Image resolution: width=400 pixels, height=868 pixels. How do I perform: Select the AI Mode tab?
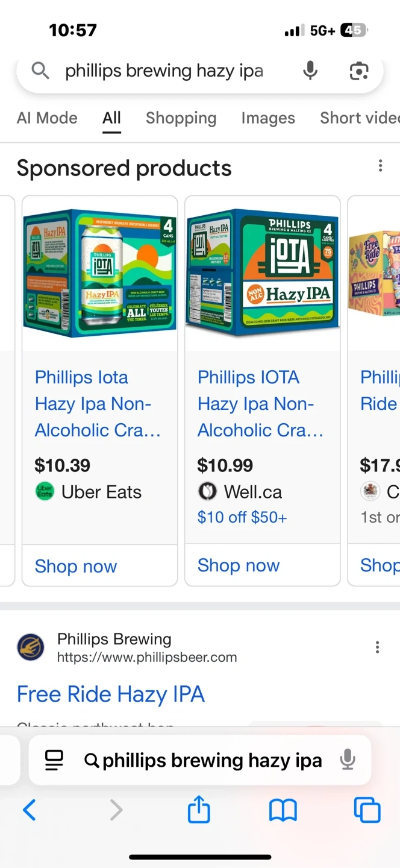pos(47,118)
